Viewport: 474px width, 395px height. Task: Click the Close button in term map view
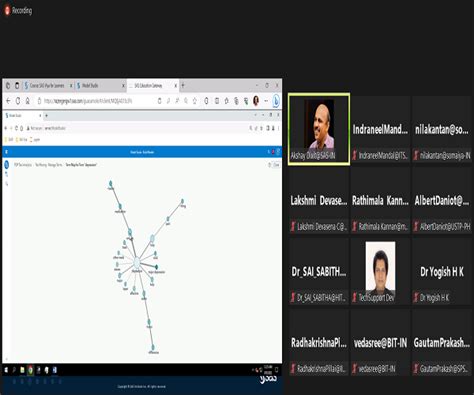tap(276, 165)
